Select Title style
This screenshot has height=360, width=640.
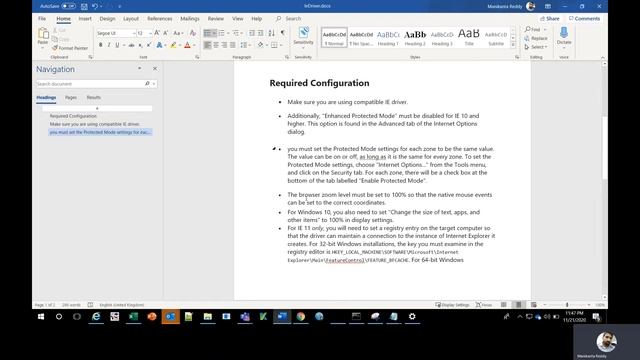click(x=469, y=38)
